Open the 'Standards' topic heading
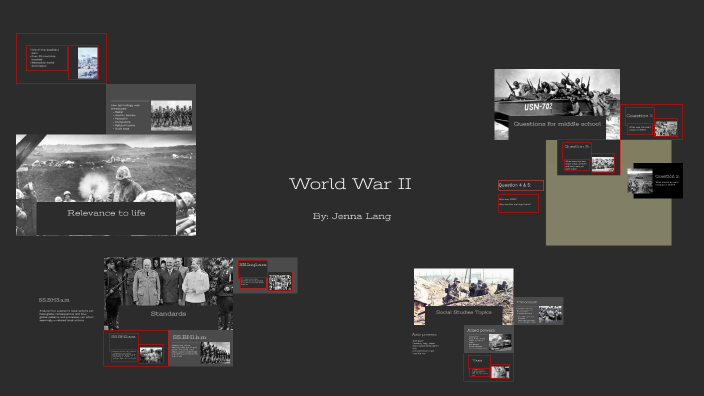This screenshot has height=396, width=704. pyautogui.click(x=168, y=313)
